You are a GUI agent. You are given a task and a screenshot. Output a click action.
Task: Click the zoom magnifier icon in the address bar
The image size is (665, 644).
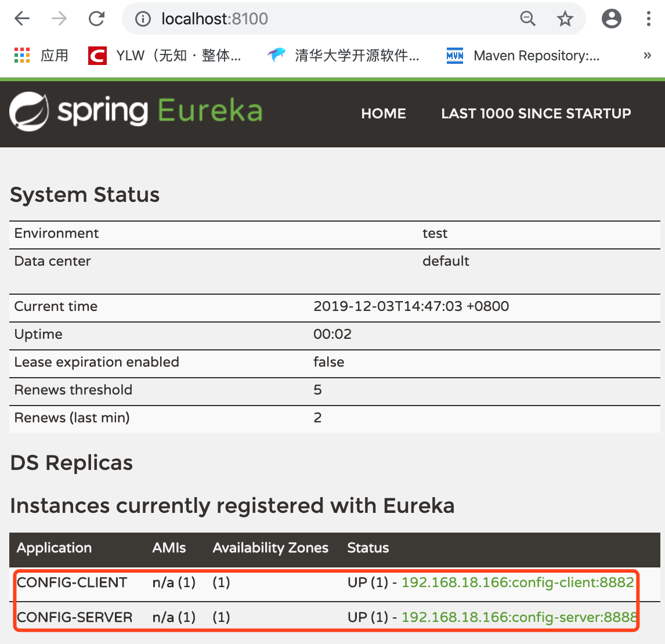coord(528,19)
